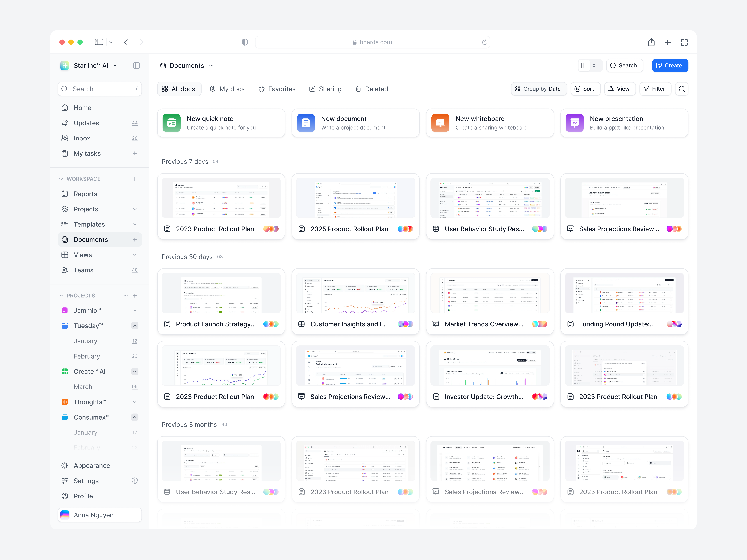Viewport: 747px width, 560px height.
Task: Add a new task beside My tasks
Action: [x=135, y=154]
